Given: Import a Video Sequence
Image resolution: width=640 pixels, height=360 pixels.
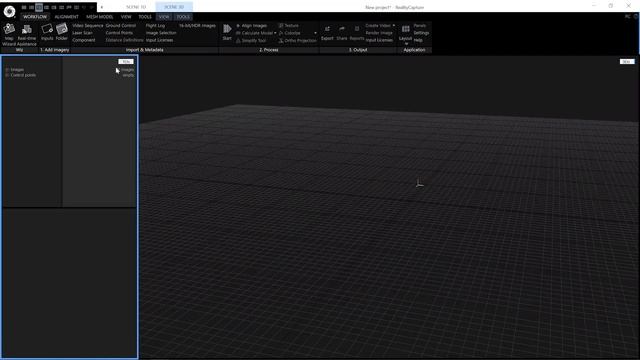Looking at the screenshot, I should coord(88,25).
